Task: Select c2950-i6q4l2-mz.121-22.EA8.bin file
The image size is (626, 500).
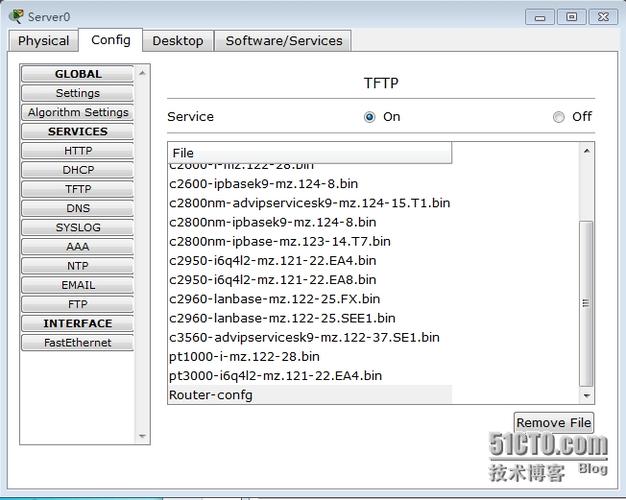Action: [x=310, y=280]
